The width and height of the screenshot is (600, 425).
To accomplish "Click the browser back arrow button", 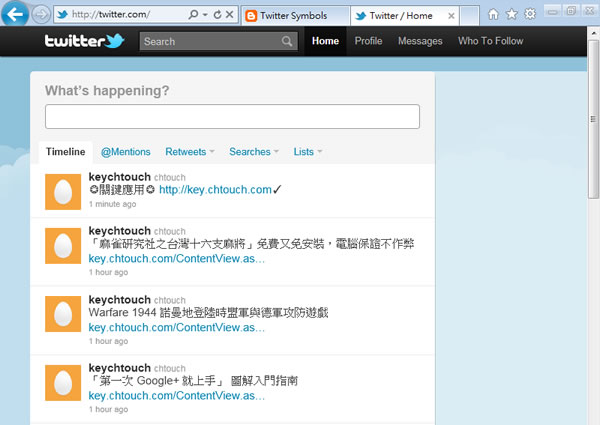I will coord(15,14).
